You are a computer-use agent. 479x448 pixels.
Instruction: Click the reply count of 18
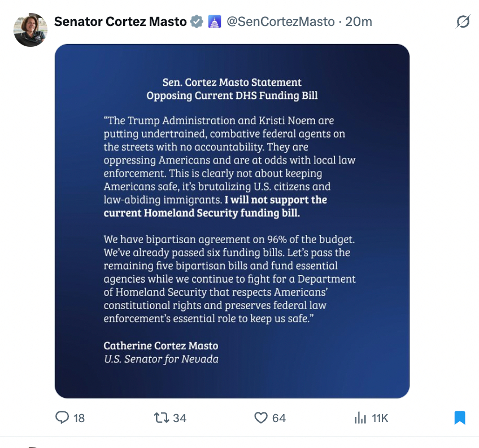point(79,418)
